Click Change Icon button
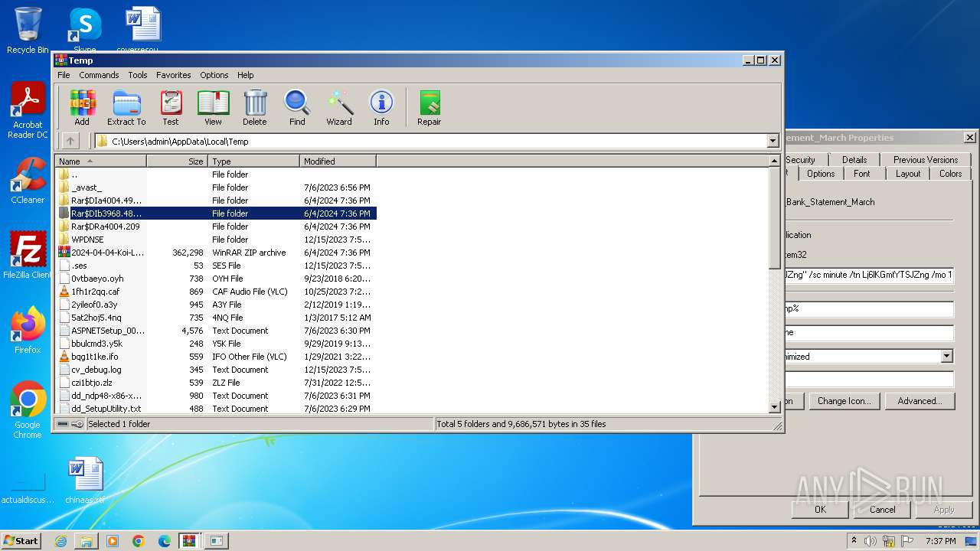This screenshot has height=551, width=980. pyautogui.click(x=844, y=401)
